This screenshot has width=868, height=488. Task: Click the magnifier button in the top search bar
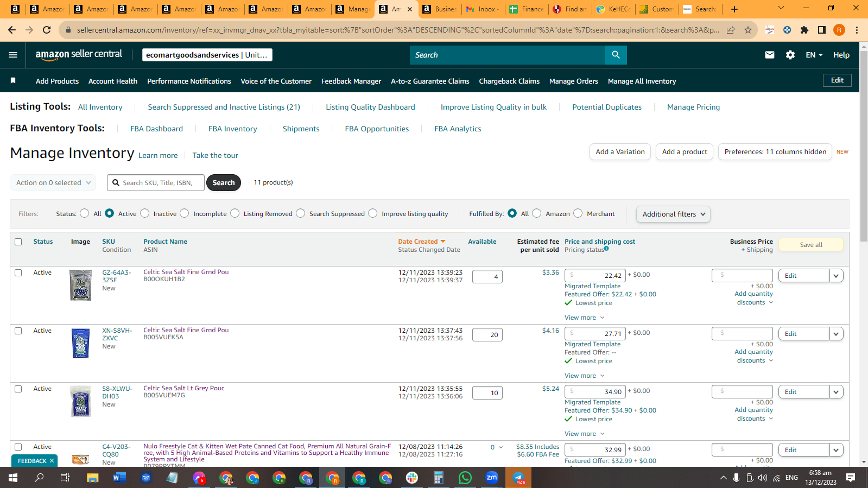pos(616,55)
